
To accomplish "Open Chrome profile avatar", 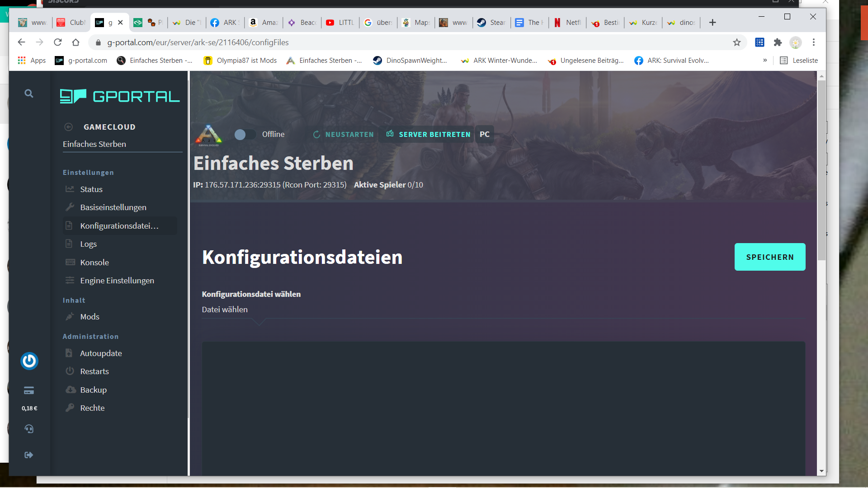I will [796, 42].
